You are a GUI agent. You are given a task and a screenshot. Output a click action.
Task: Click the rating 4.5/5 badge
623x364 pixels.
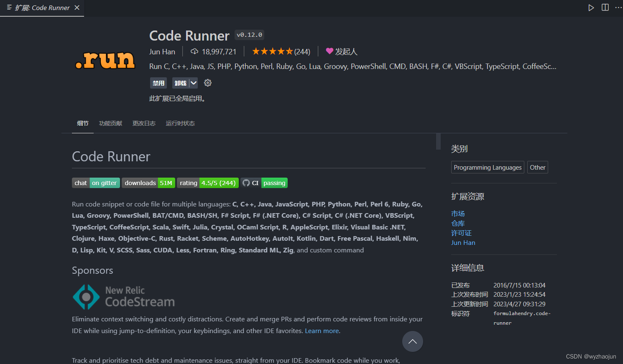click(x=208, y=183)
